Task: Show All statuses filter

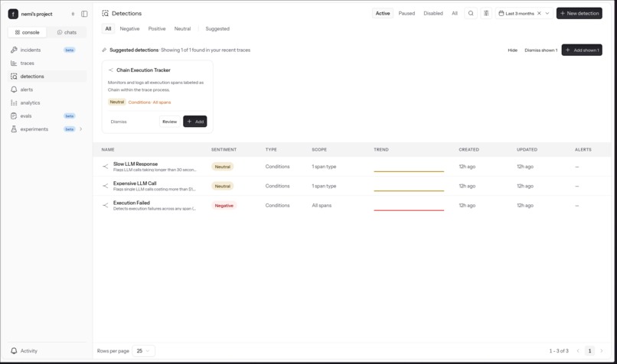Action: [x=455, y=13]
